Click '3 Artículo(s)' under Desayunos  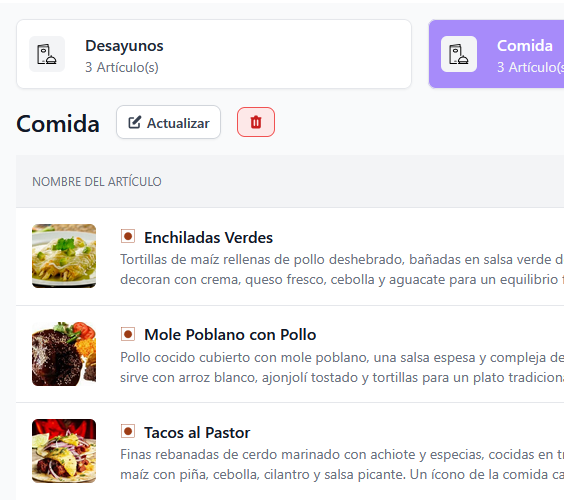coord(122,67)
